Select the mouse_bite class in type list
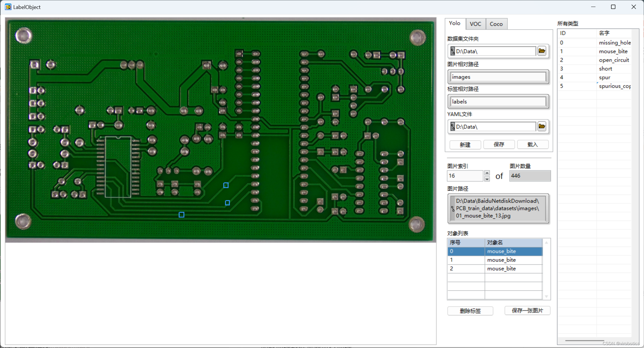Image resolution: width=644 pixels, height=348 pixels. click(x=595, y=51)
